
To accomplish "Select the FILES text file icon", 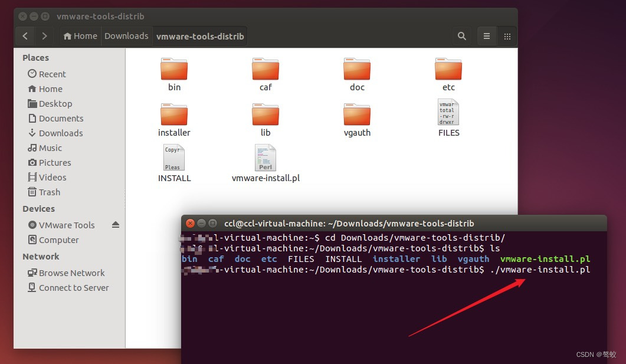I will [448, 112].
